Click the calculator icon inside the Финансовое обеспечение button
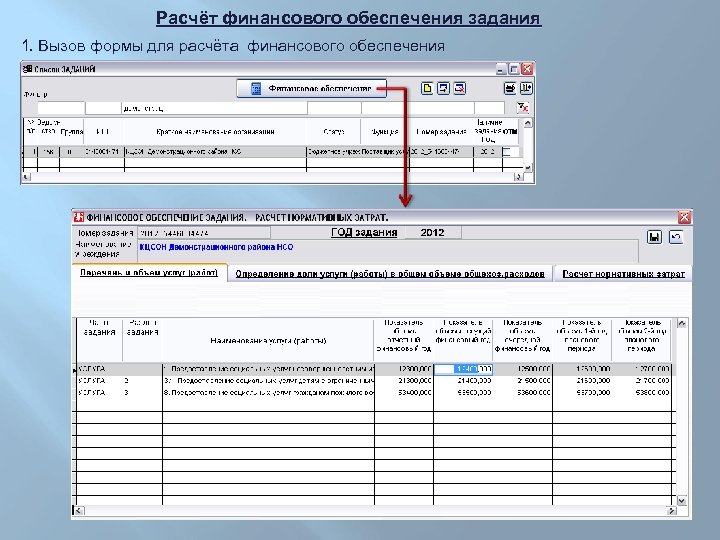 pyautogui.click(x=256, y=89)
